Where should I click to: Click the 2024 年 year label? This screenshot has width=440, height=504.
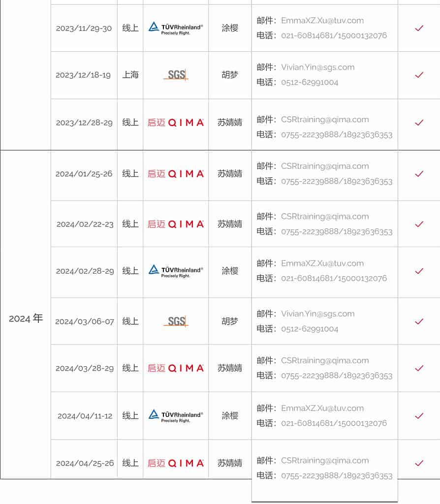point(26,318)
